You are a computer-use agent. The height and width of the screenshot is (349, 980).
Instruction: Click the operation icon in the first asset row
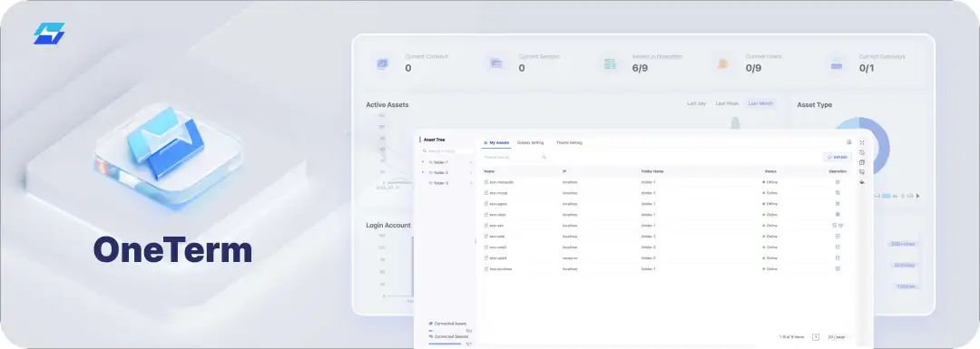click(x=838, y=182)
